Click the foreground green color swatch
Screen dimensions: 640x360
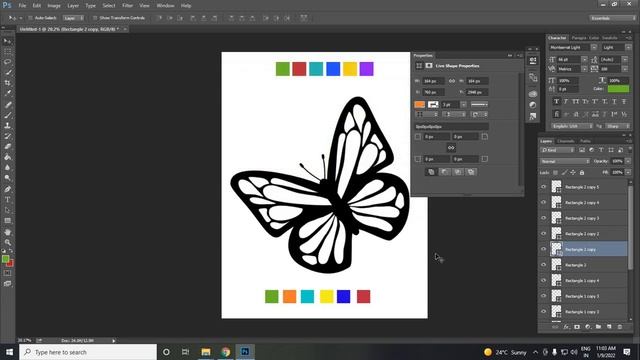click(5, 259)
